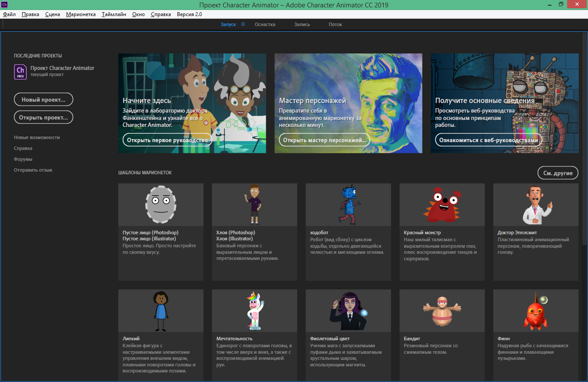Open the Справка menu

point(161,14)
